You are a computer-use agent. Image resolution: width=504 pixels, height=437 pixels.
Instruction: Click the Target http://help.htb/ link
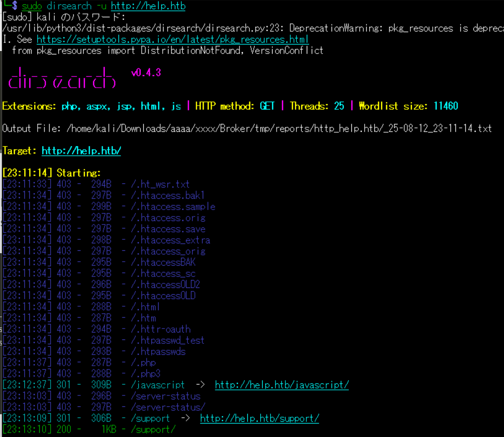(x=81, y=151)
